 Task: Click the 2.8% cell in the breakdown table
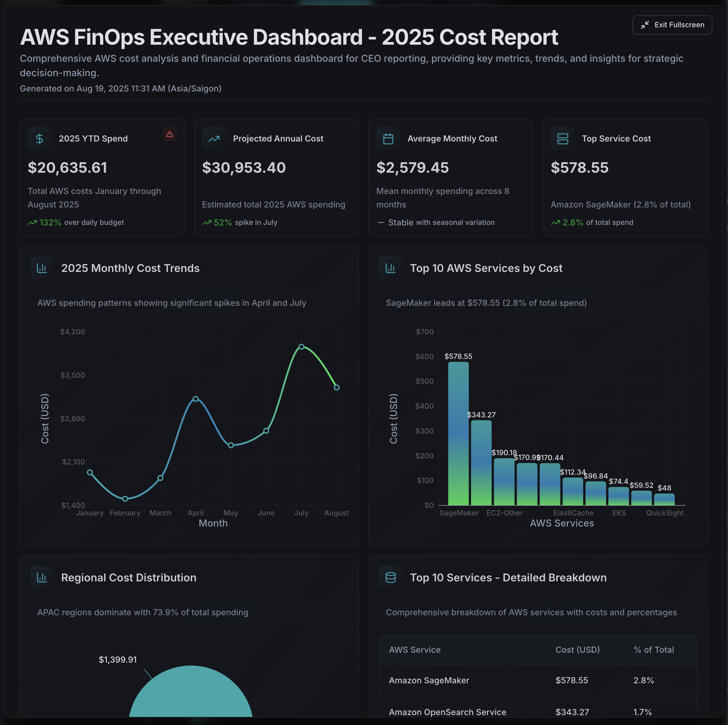[643, 680]
